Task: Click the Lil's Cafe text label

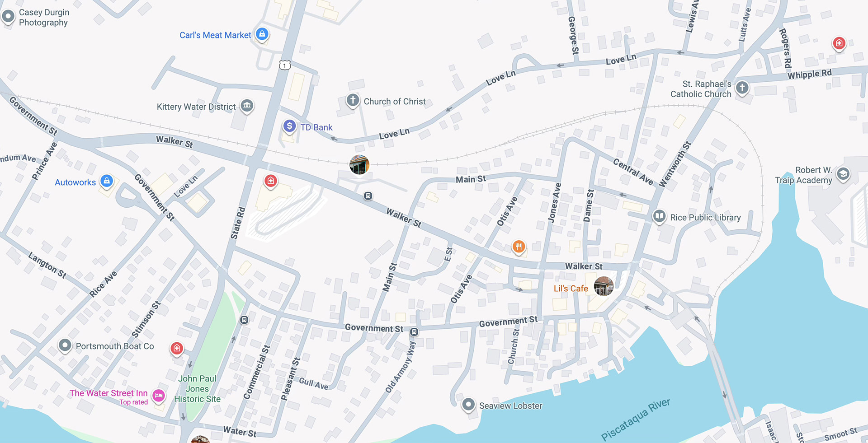Action: click(571, 289)
